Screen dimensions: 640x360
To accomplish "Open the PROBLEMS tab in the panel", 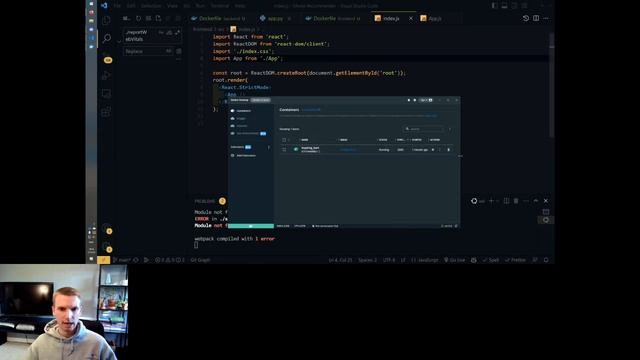I will coord(204,201).
